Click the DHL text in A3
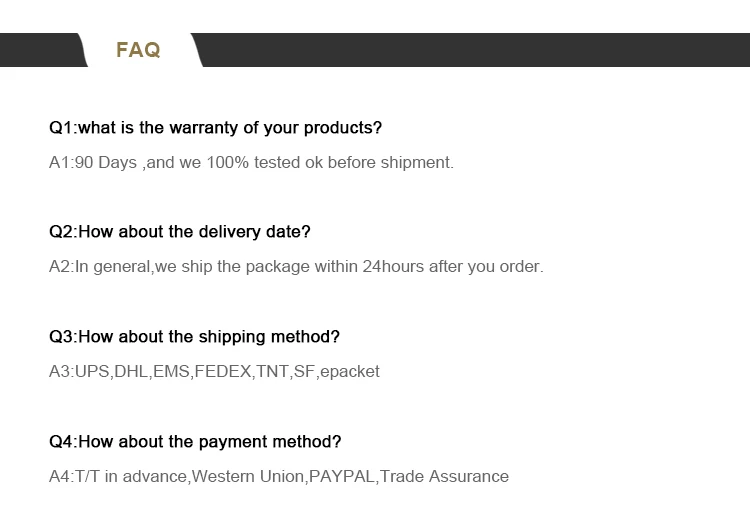The image size is (750, 517). (x=130, y=372)
